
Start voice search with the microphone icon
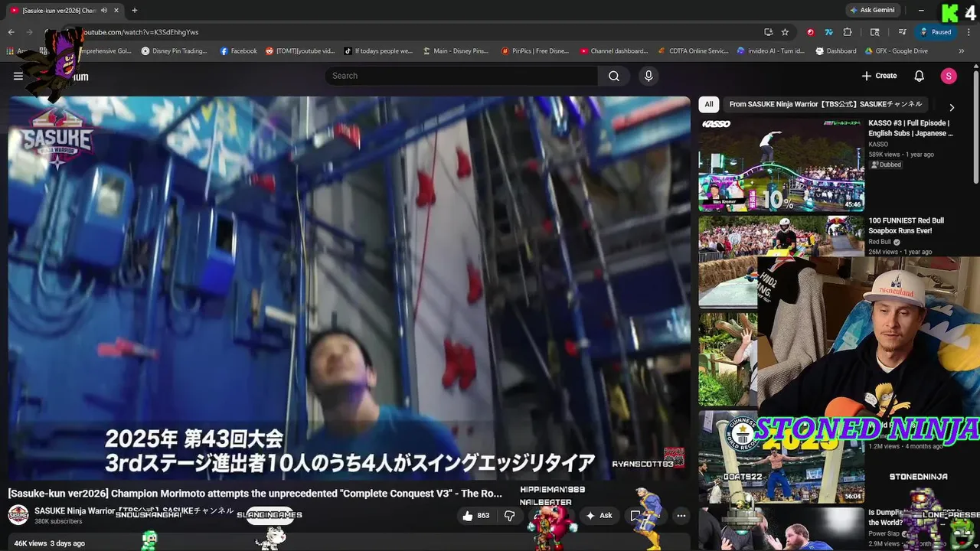pos(648,76)
